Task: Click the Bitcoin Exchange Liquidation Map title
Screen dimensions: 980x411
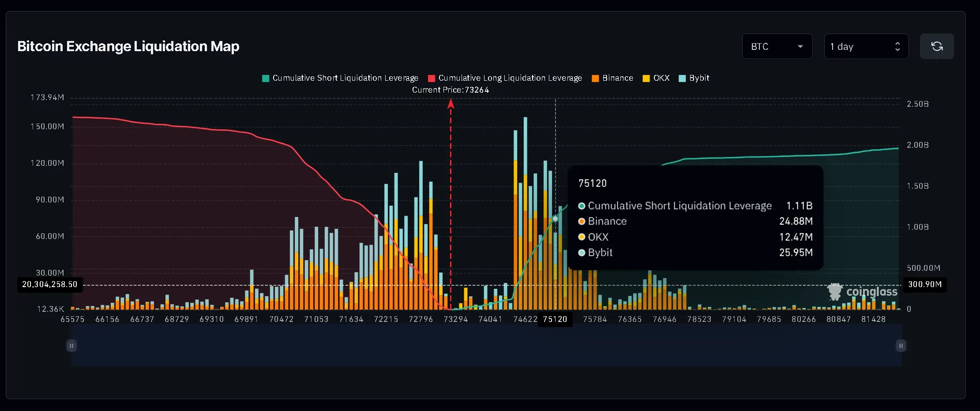Action: [x=128, y=46]
